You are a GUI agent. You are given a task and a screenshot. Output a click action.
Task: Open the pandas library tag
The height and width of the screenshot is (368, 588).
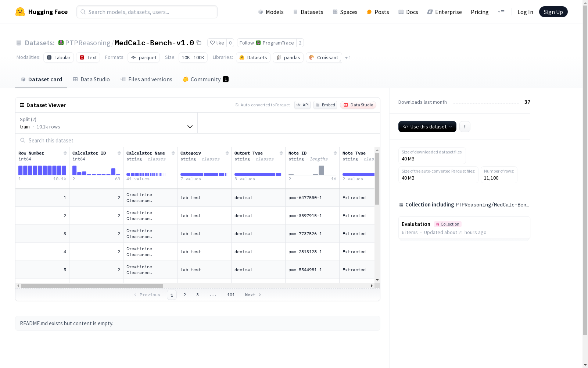coord(288,57)
